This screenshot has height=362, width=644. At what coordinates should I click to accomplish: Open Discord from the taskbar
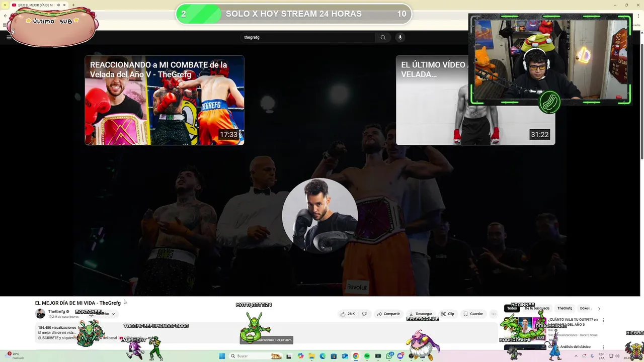click(400, 356)
